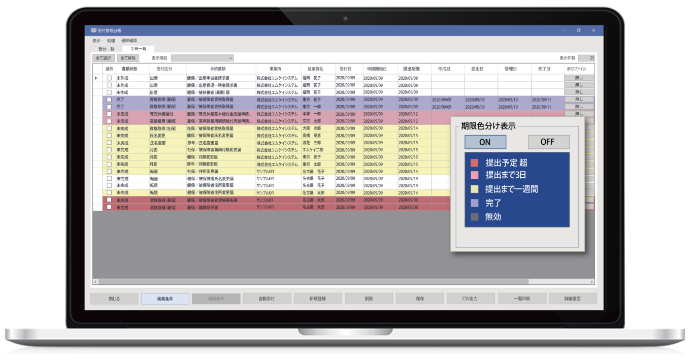Click the red 提出予定超 color swatch
Image resolution: width=695 pixels, height=360 pixels.
tap(474, 163)
